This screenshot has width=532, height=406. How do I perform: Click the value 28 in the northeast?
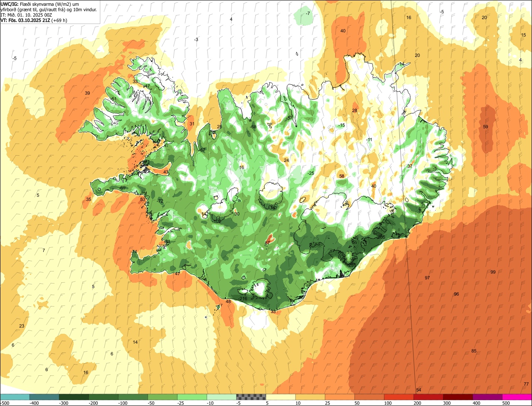click(355, 111)
